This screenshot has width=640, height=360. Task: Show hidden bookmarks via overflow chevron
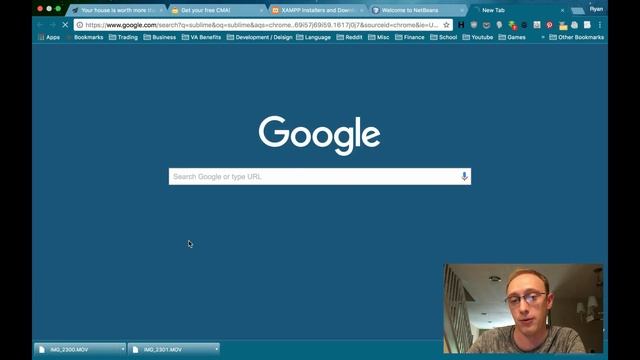click(x=543, y=37)
